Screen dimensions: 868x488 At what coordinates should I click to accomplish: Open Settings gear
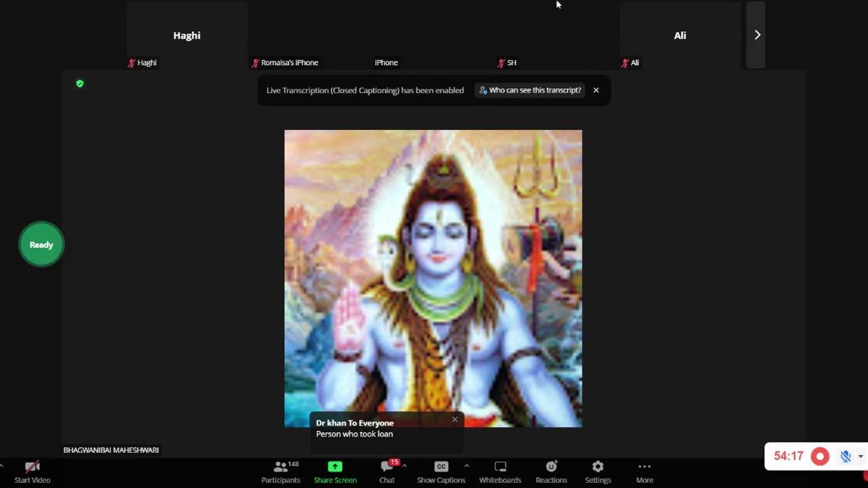point(597,472)
